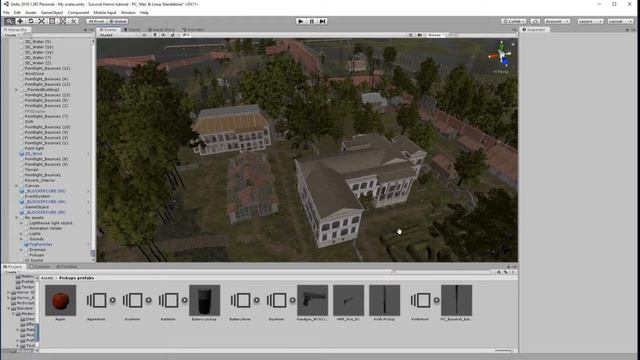The image size is (640, 360).
Task: Open the File menu
Action: [6, 13]
